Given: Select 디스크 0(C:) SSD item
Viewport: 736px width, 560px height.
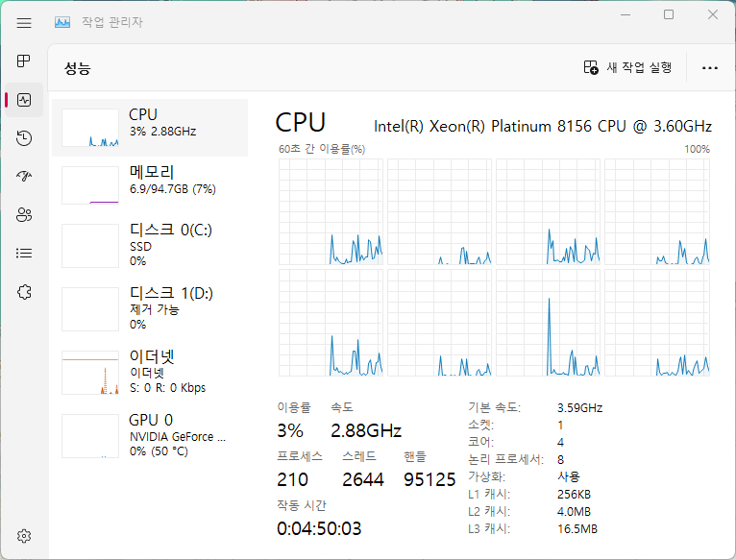Looking at the screenshot, I should pyautogui.click(x=150, y=246).
